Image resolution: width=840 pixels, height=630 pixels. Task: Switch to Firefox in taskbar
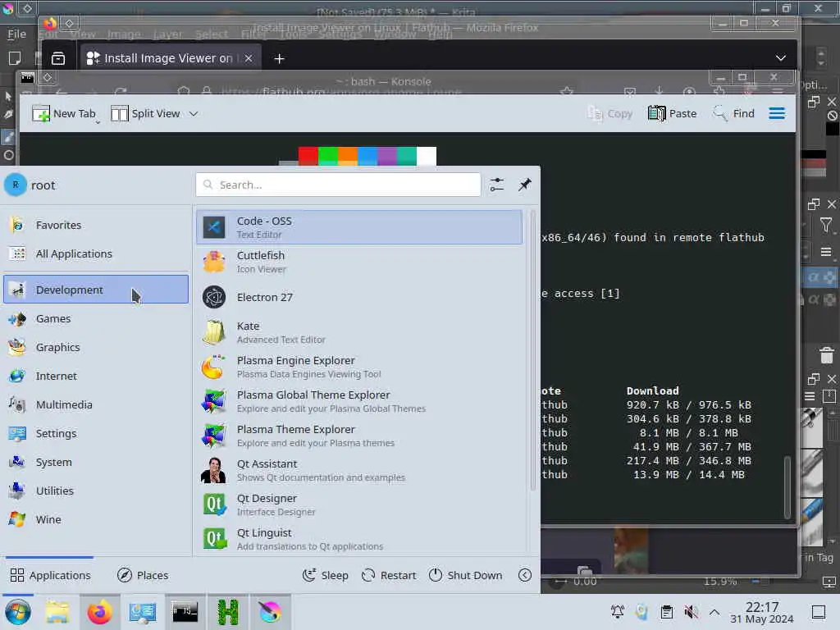point(99,612)
